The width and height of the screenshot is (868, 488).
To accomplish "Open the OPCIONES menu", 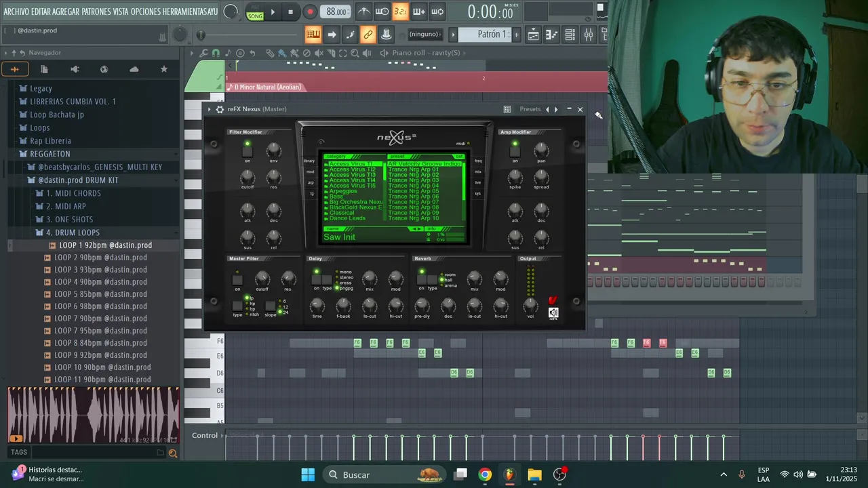I will tap(146, 12).
